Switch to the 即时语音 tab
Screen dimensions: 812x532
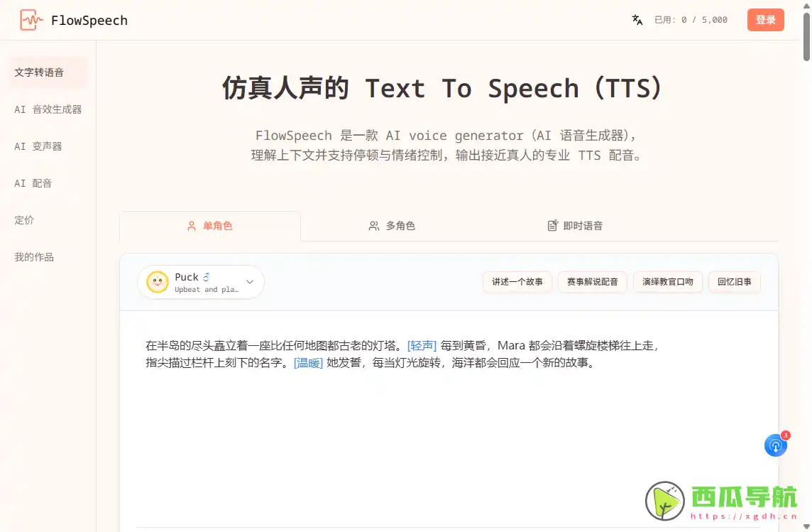[x=575, y=226]
